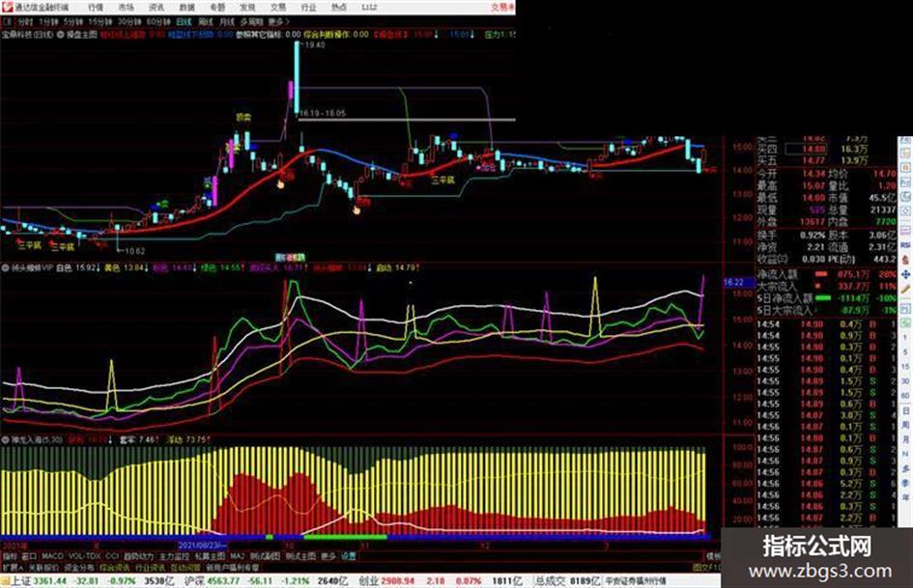The height and width of the screenshot is (588, 913).
Task: Select the 多周期 multi-period tab
Action: (x=251, y=21)
